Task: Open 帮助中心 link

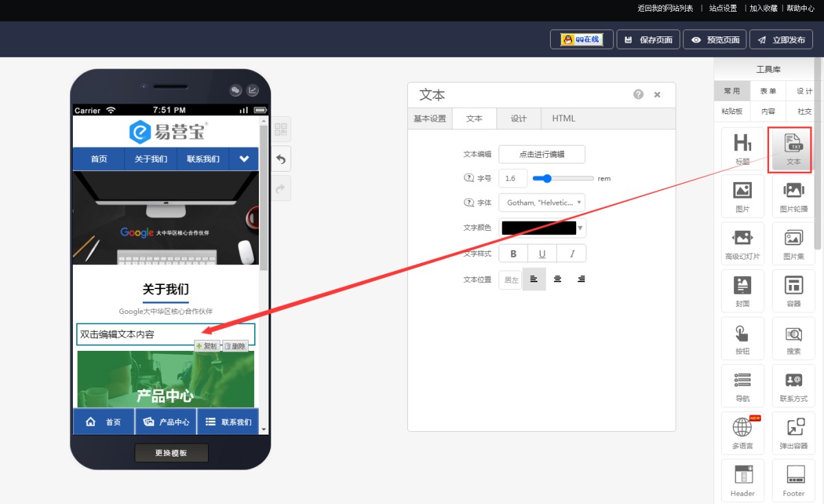Action: click(800, 8)
